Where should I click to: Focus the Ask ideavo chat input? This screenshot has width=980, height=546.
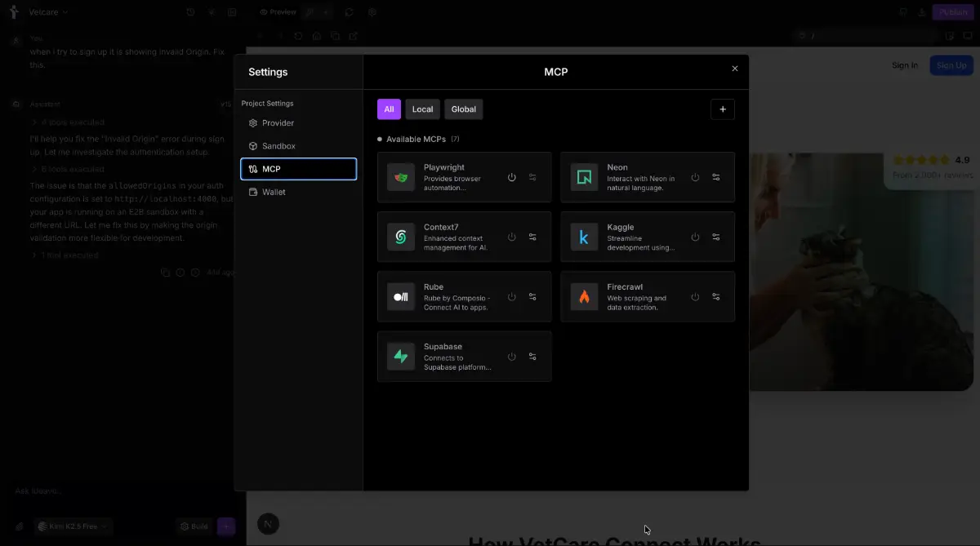click(122, 491)
